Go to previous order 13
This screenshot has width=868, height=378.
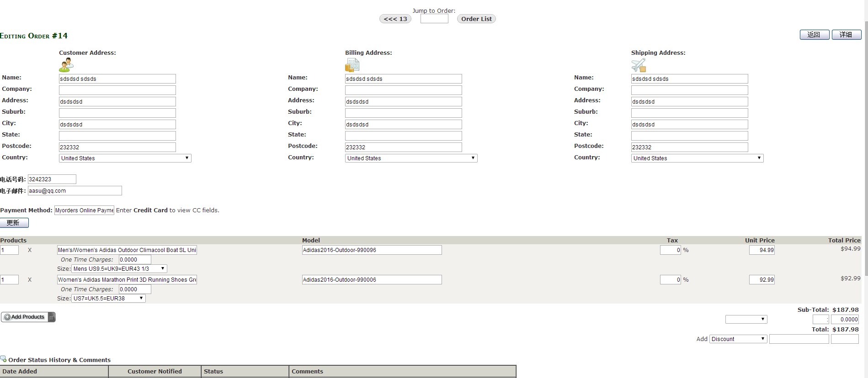(x=395, y=19)
